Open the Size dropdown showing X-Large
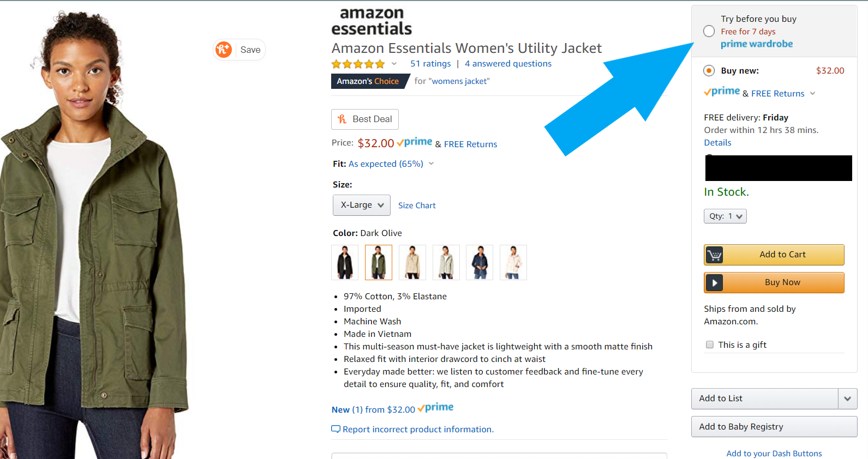The height and width of the screenshot is (459, 868). pos(361,205)
